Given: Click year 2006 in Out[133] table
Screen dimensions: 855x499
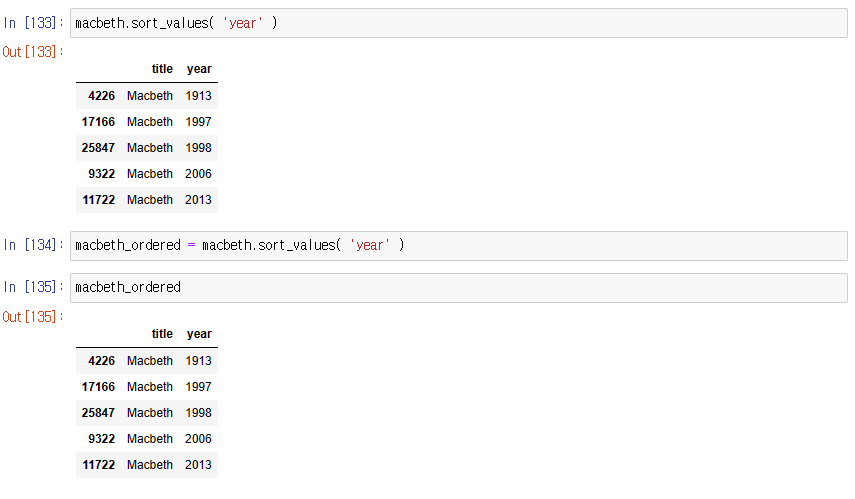Looking at the screenshot, I should click(x=198, y=174).
